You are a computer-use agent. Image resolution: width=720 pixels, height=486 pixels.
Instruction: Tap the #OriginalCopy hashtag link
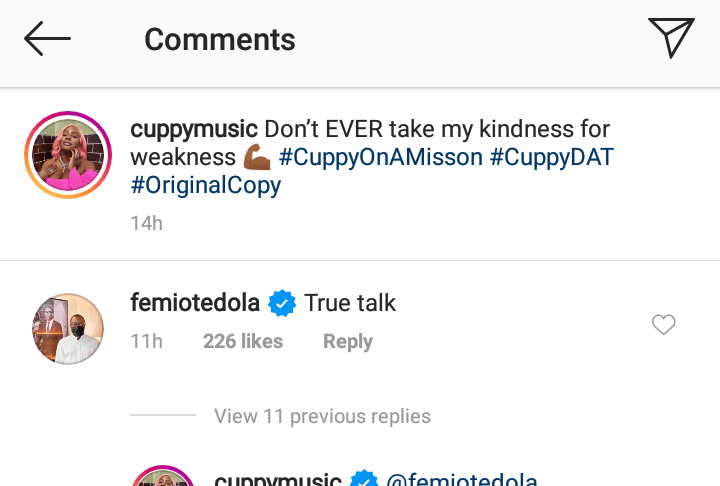pyautogui.click(x=206, y=185)
